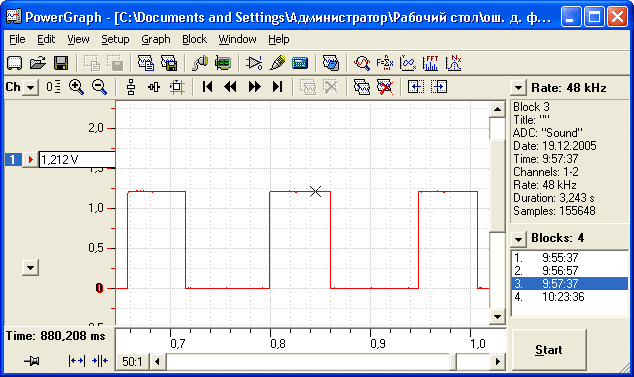Delete block with red X icon
The height and width of the screenshot is (377, 634).
pyautogui.click(x=385, y=87)
